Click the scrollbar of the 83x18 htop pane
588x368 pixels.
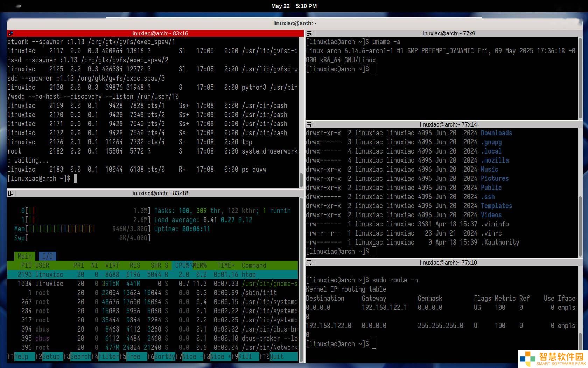pos(301,280)
